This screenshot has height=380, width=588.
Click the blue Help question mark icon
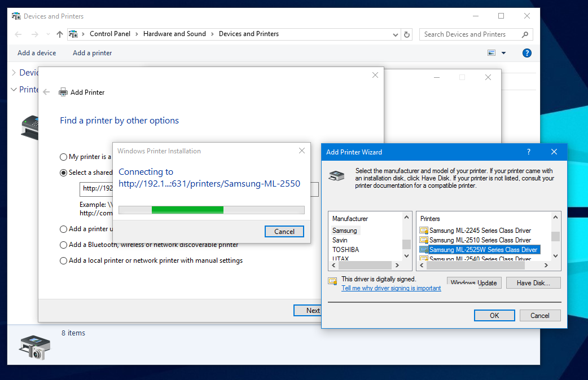click(526, 53)
